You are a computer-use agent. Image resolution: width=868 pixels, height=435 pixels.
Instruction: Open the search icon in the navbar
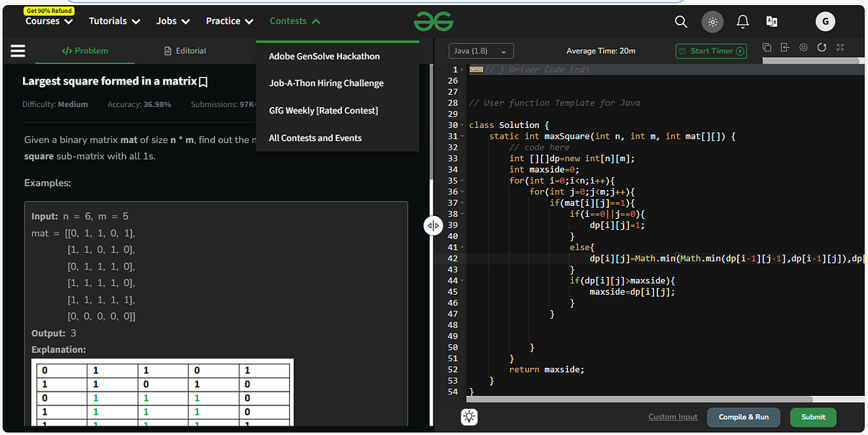point(681,22)
